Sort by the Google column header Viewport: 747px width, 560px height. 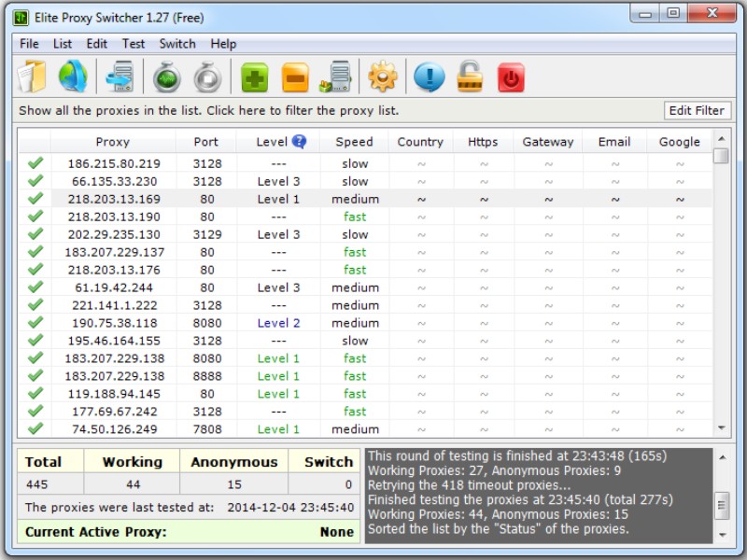(680, 142)
